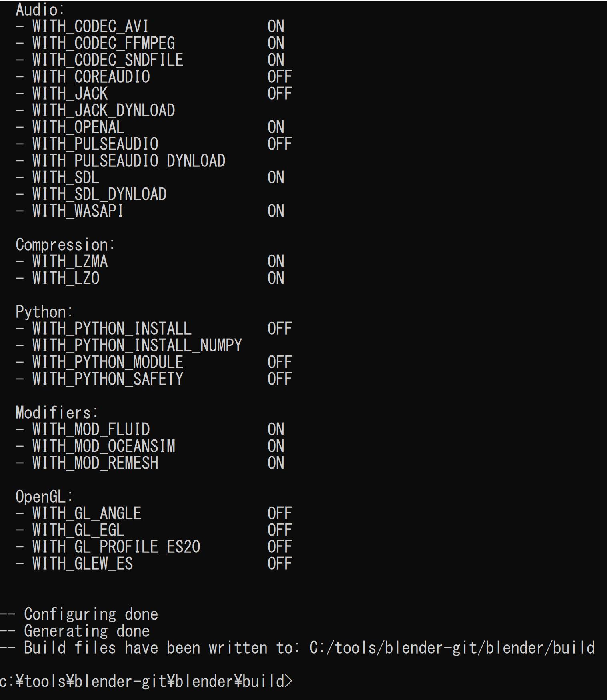The height and width of the screenshot is (700, 607).
Task: Click the WITH_MOD_OCEANSIM text
Action: click(104, 446)
